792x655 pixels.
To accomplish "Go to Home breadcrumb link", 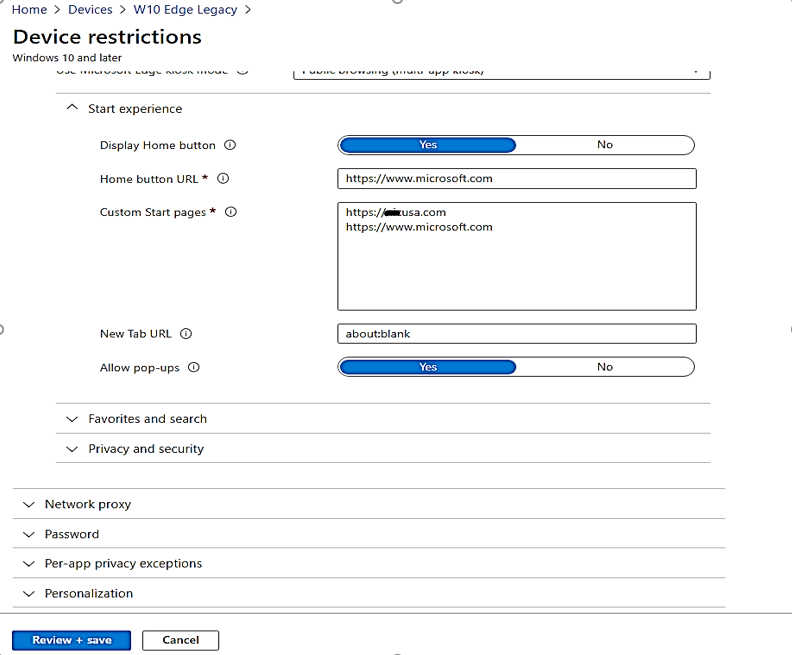I will click(x=29, y=10).
